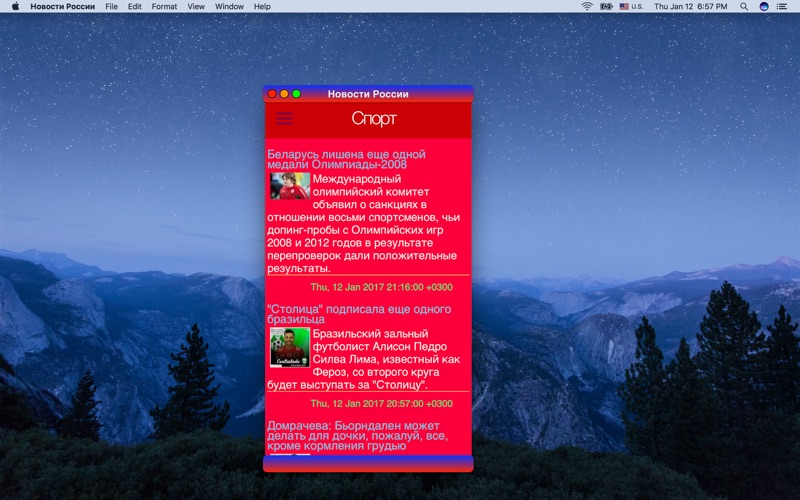Image resolution: width=800 pixels, height=500 pixels.
Task: Open Домрачева: Бьорндален article headline
Action: point(357,436)
